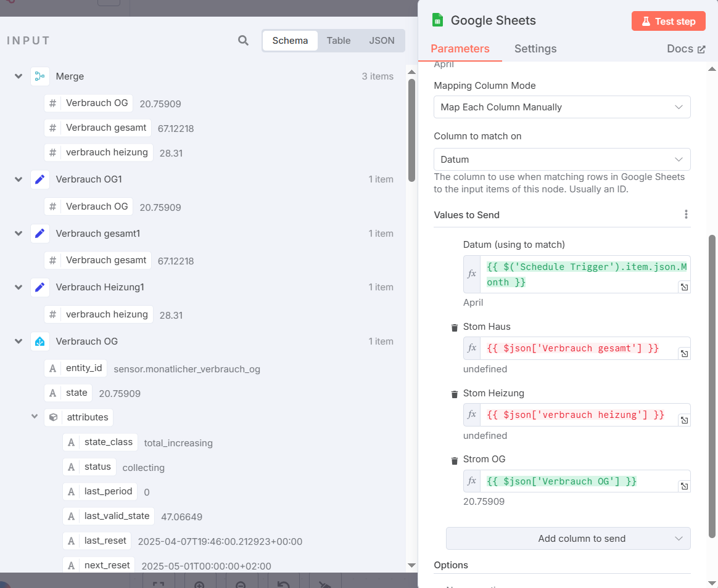
Task: Click the Verbrauch OG1 pencil icon
Action: coord(40,179)
